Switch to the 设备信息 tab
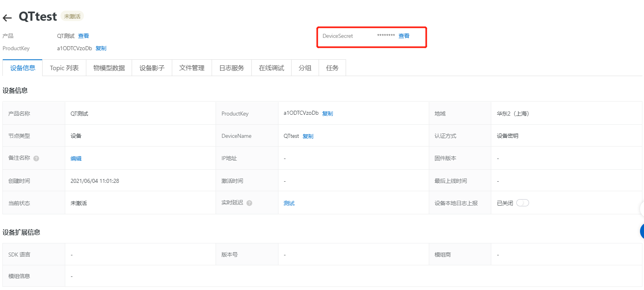644x290 pixels. tap(23, 68)
